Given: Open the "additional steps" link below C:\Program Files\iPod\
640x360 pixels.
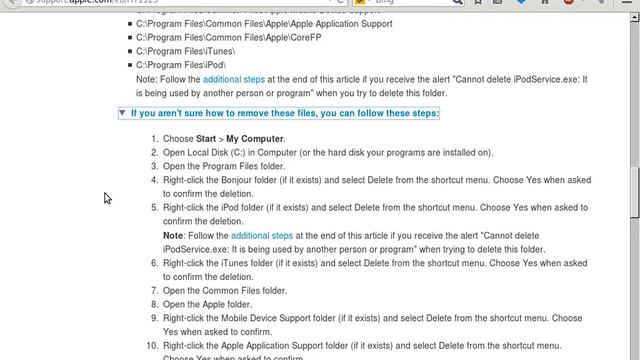Looking at the screenshot, I should [234, 79].
